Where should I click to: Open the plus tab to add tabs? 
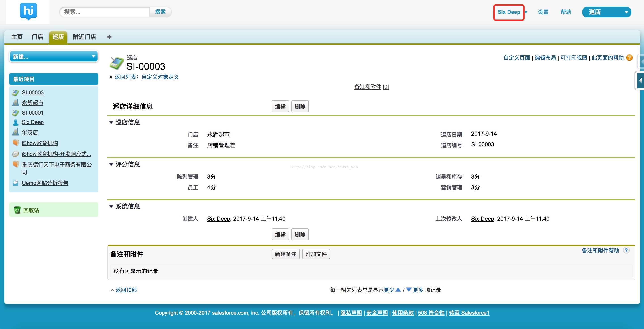[x=109, y=37]
